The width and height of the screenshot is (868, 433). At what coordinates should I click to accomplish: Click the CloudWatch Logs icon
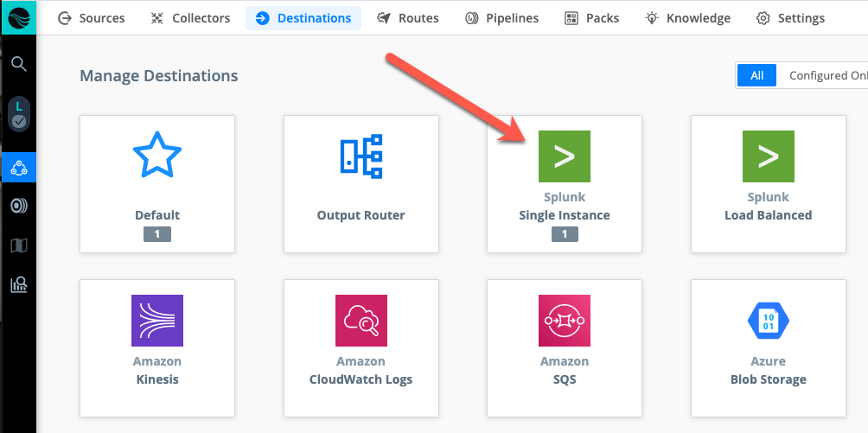pyautogui.click(x=361, y=321)
